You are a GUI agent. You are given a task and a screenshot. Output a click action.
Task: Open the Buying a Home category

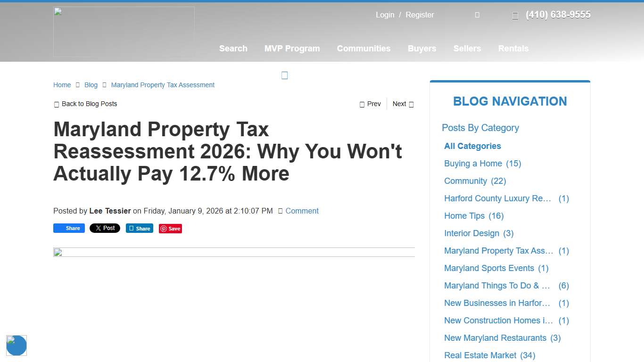473,163
